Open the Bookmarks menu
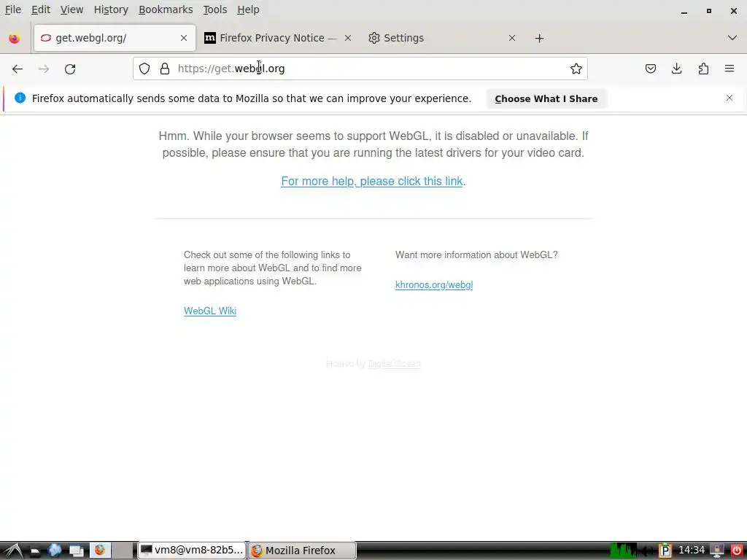Screen dimensions: 747x560 166,9
